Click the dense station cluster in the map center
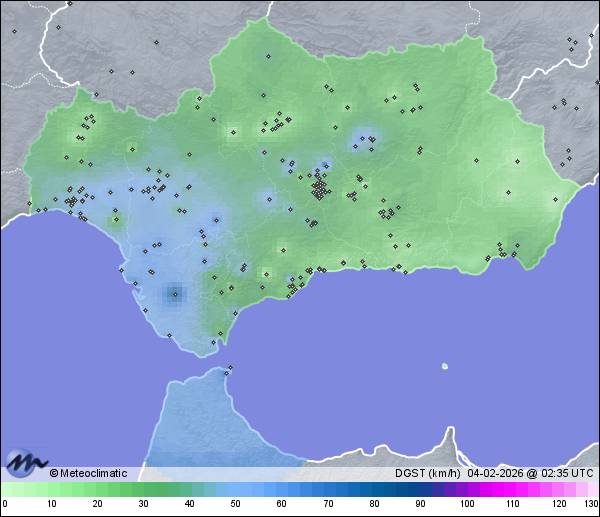The width and height of the screenshot is (600, 517). (x=319, y=187)
